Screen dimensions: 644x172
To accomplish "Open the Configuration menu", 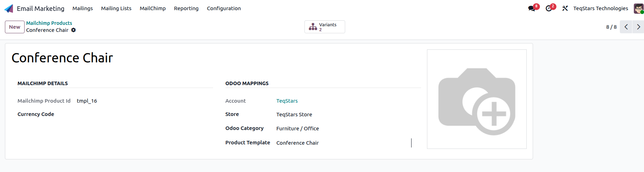I will [x=224, y=8].
